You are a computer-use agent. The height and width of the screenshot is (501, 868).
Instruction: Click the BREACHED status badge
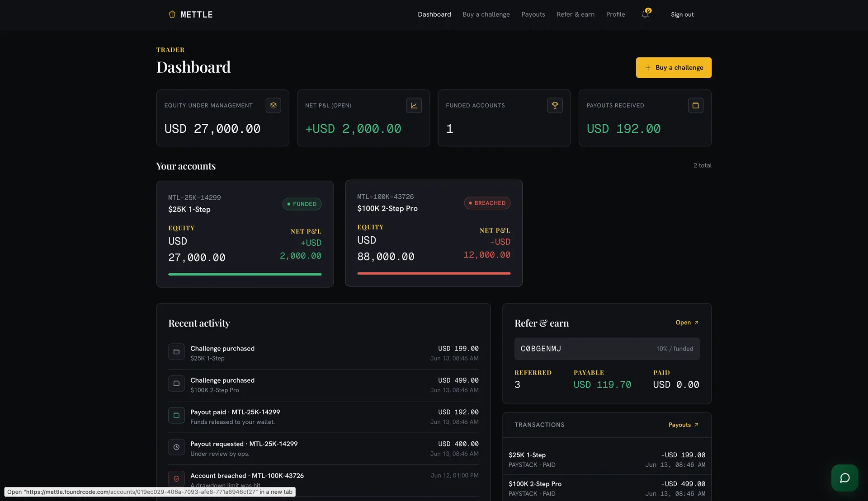[487, 203]
